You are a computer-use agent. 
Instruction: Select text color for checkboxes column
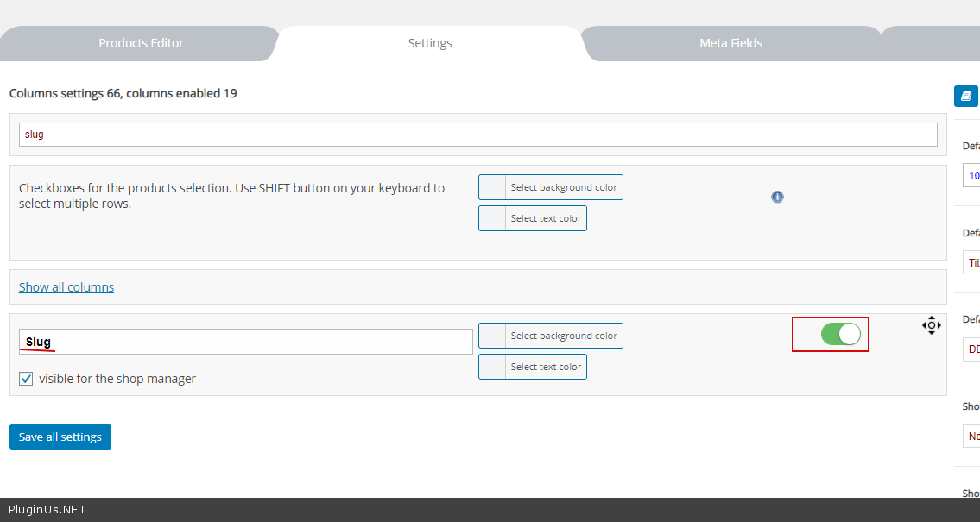coord(533,218)
